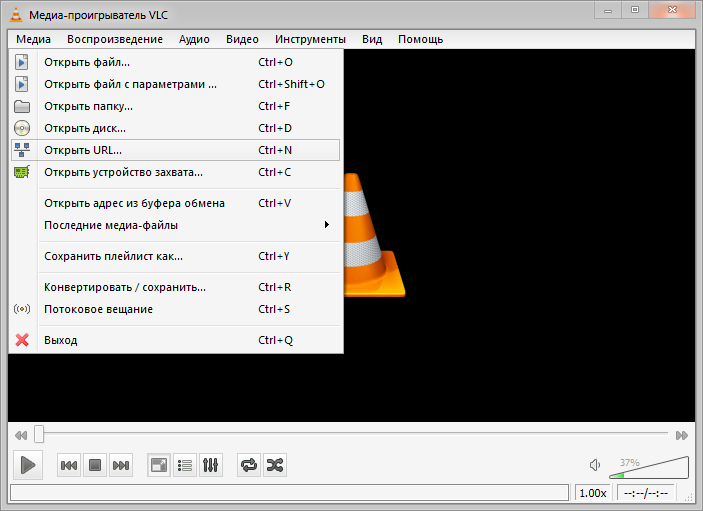
Task: Click faster forward double-arrow icon
Action: pyautogui.click(x=682, y=435)
